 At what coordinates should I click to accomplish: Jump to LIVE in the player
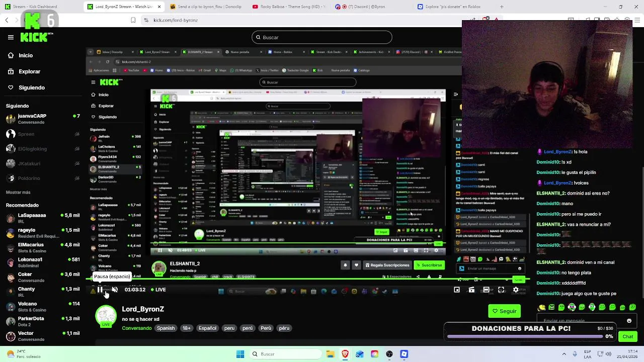tap(157, 290)
